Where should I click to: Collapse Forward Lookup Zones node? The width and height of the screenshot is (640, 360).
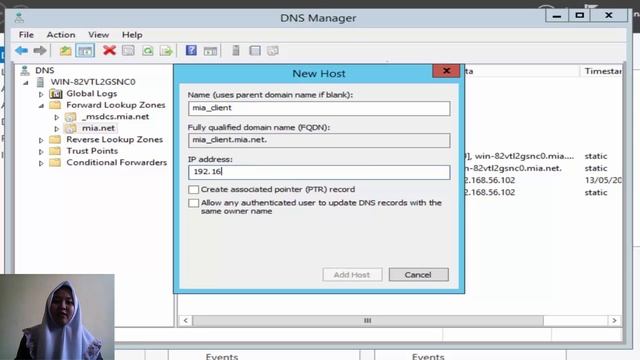click(x=41, y=106)
